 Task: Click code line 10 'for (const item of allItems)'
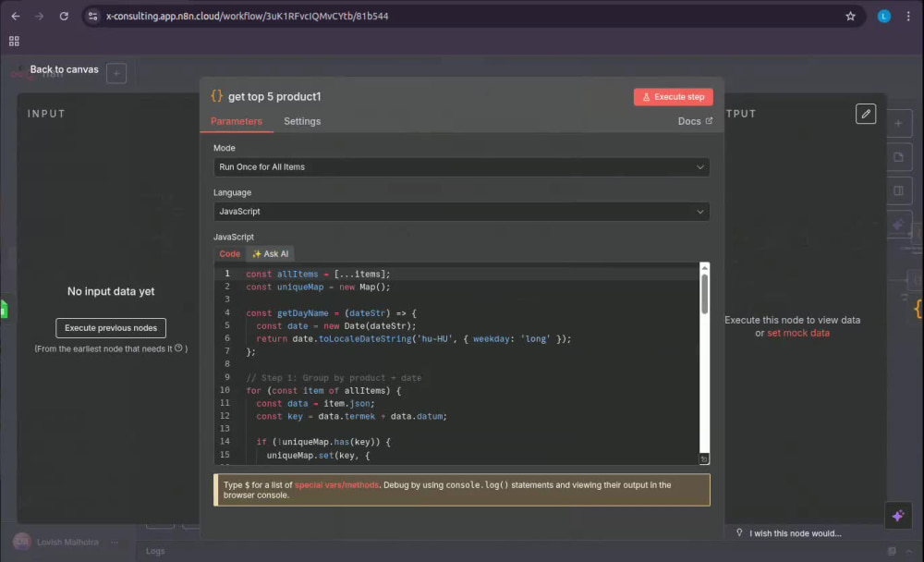pos(323,391)
